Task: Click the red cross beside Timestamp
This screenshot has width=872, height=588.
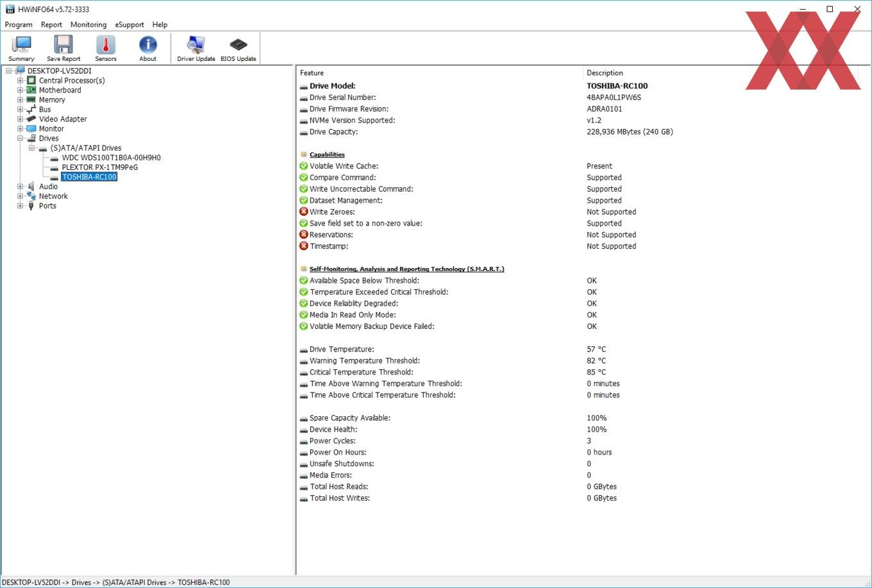Action: (x=304, y=246)
